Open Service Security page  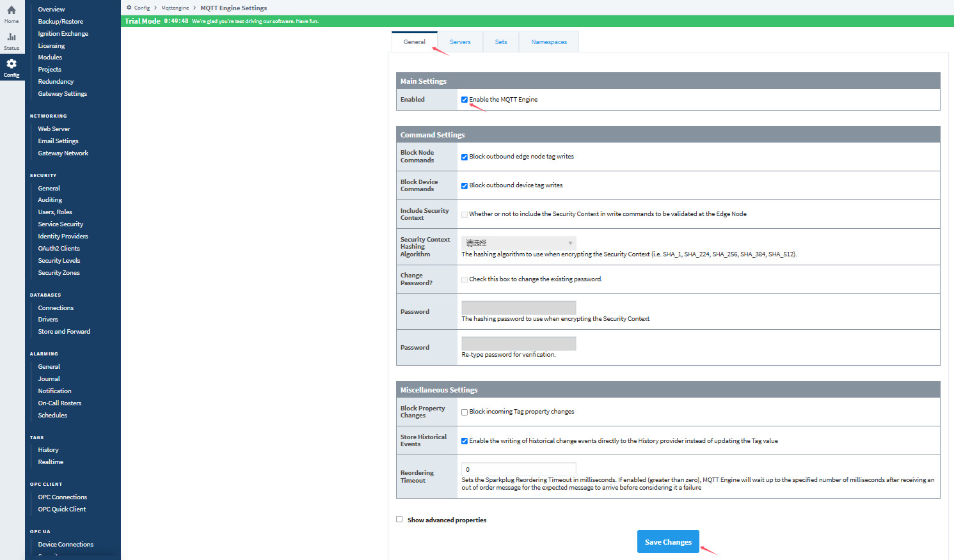pyautogui.click(x=60, y=224)
